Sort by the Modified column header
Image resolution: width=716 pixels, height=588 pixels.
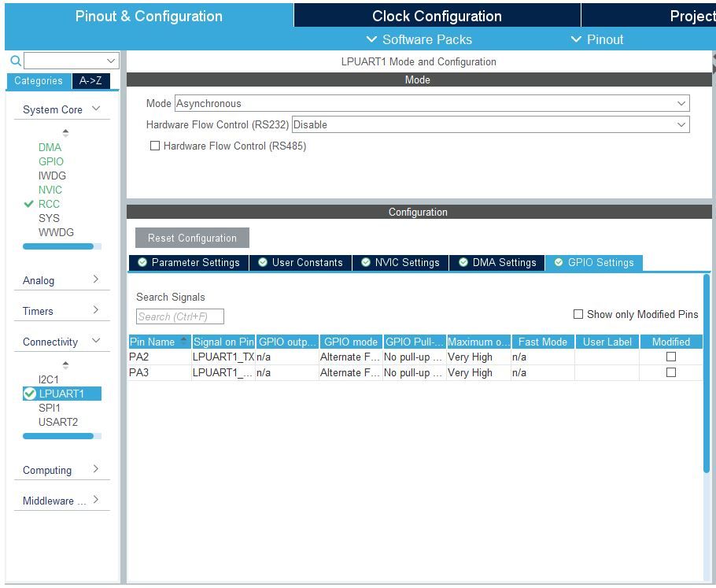point(671,342)
